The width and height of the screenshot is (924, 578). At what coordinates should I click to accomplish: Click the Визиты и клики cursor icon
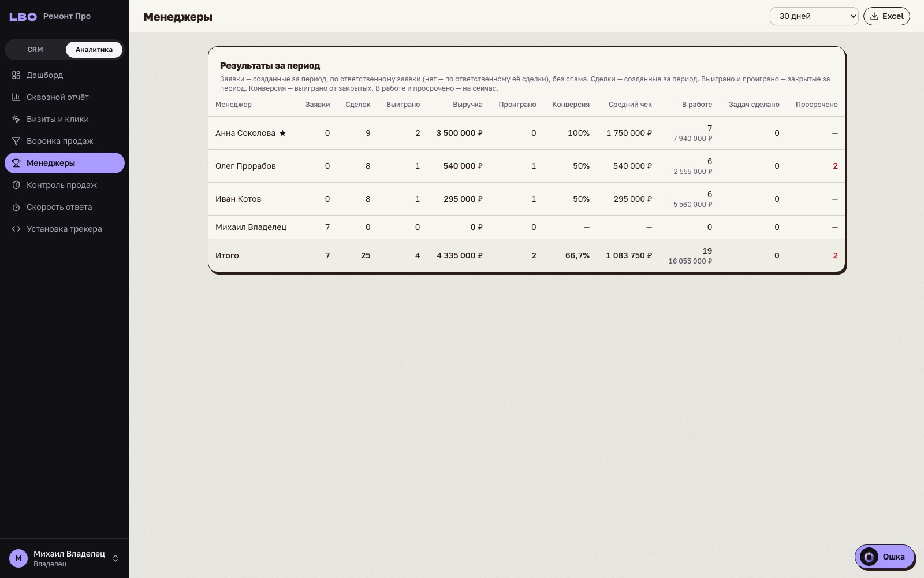16,119
